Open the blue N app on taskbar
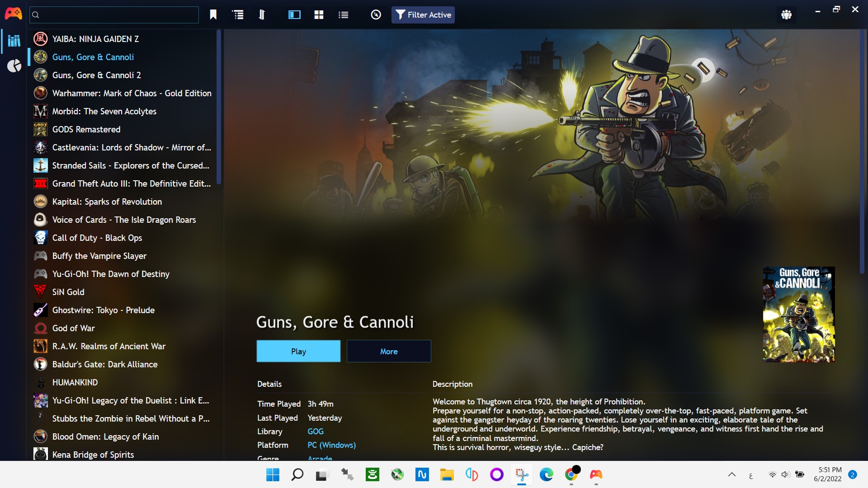Viewport: 868px width, 488px height. 422,474
